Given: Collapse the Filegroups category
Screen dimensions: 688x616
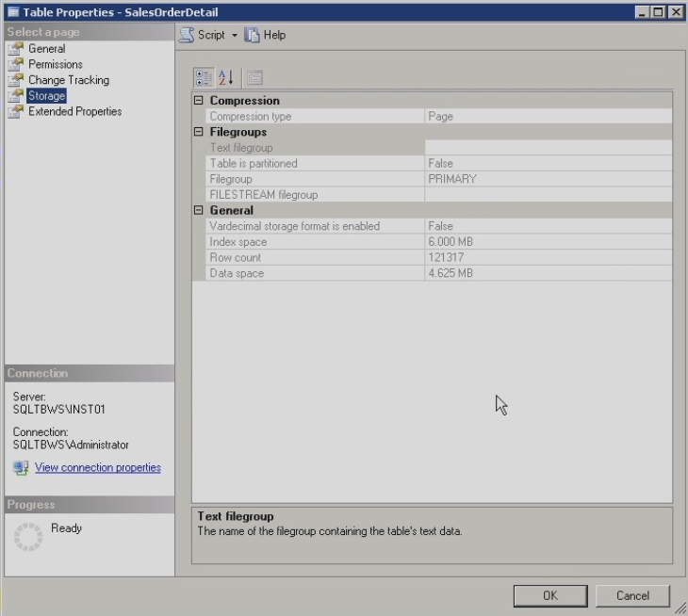Looking at the screenshot, I should click(199, 132).
